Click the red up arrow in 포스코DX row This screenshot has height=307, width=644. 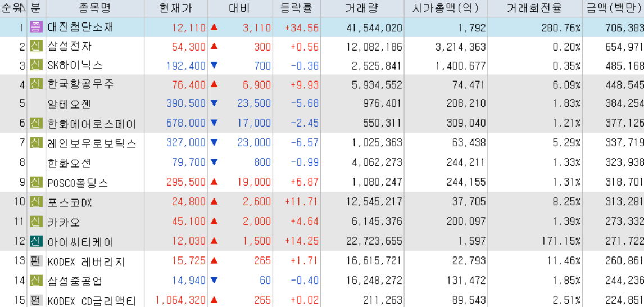click(214, 201)
